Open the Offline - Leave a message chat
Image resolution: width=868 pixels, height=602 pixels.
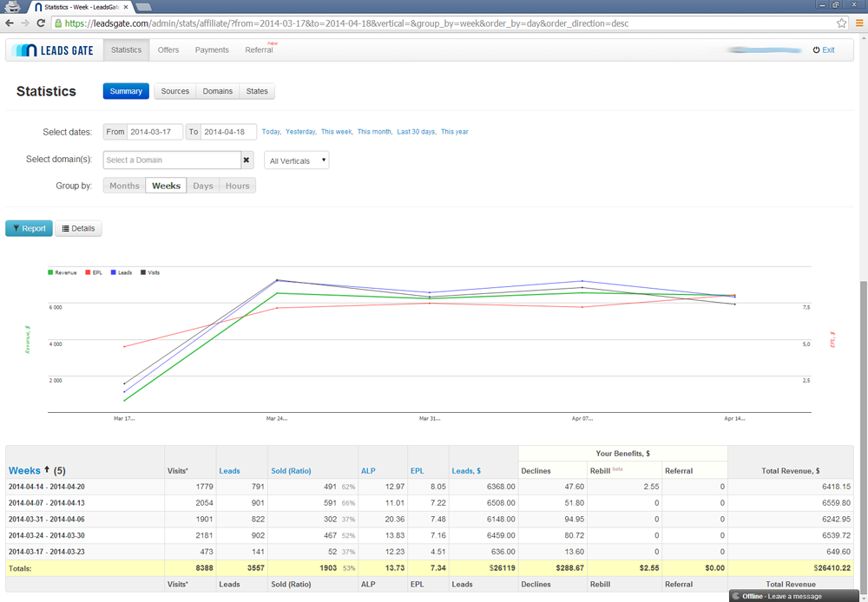click(x=794, y=596)
